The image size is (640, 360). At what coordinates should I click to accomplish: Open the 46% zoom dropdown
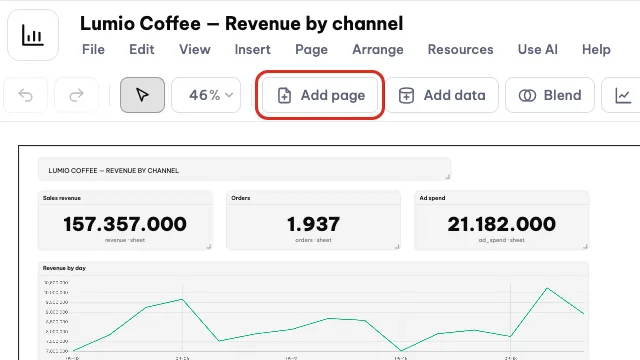click(x=206, y=95)
